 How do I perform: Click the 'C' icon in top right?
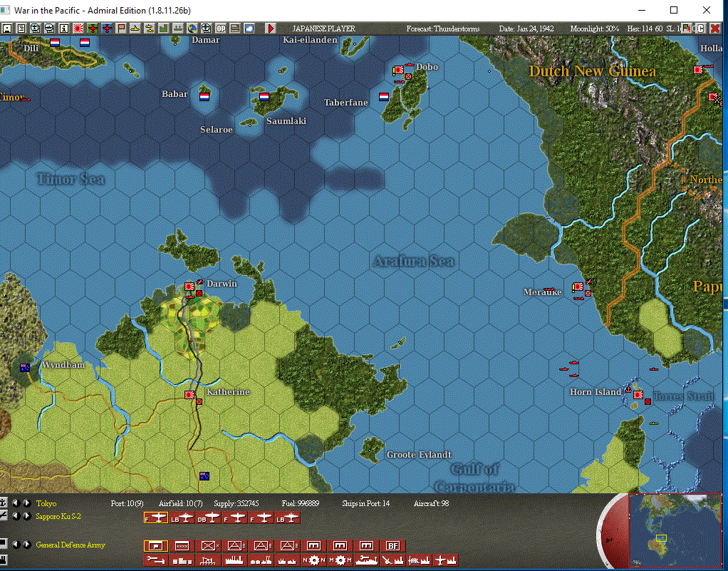coord(701,29)
